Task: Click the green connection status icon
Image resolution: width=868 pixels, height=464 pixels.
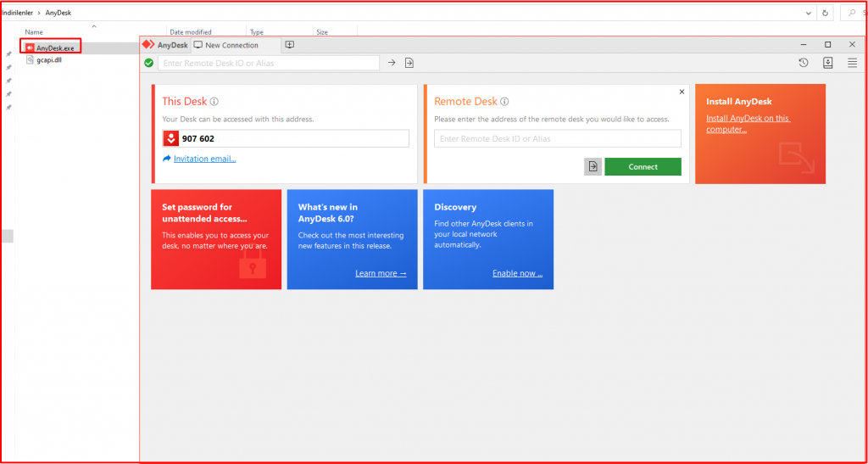Action: pyautogui.click(x=149, y=63)
